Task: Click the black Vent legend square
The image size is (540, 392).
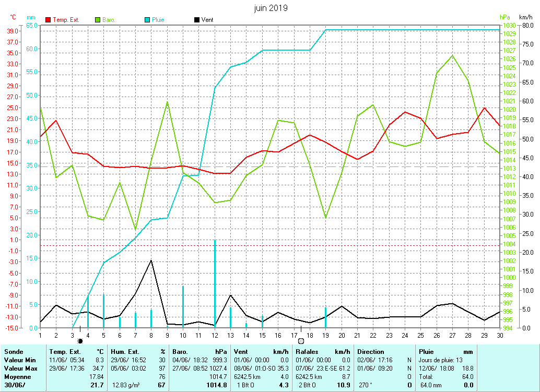Action: [x=196, y=20]
